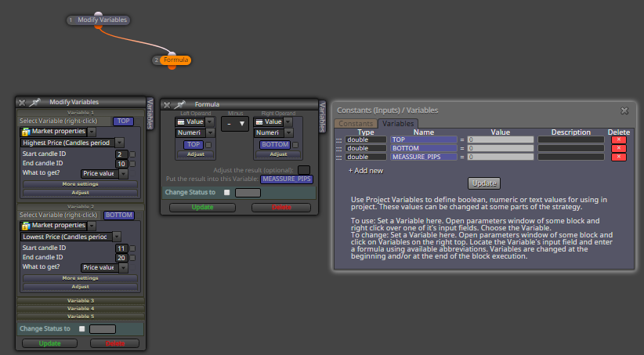Click status color box in Modify Variables panel
The height and width of the screenshot is (355, 644).
[103, 329]
